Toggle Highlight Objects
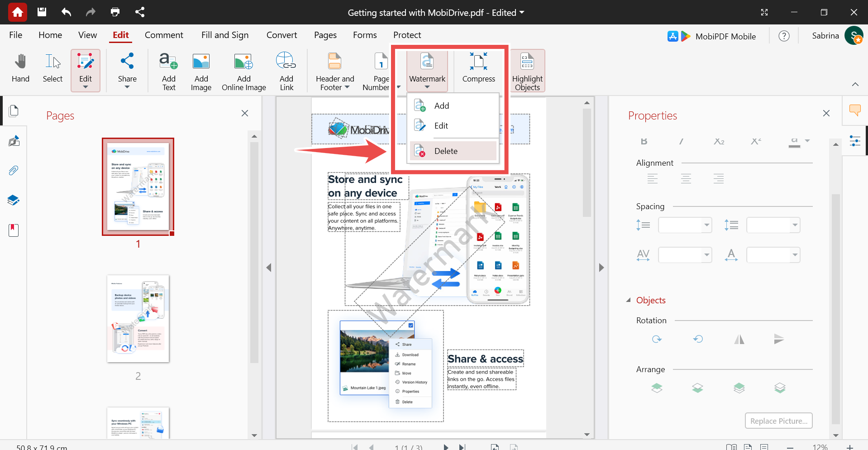Screen dimensions: 868x450 pyautogui.click(x=527, y=71)
